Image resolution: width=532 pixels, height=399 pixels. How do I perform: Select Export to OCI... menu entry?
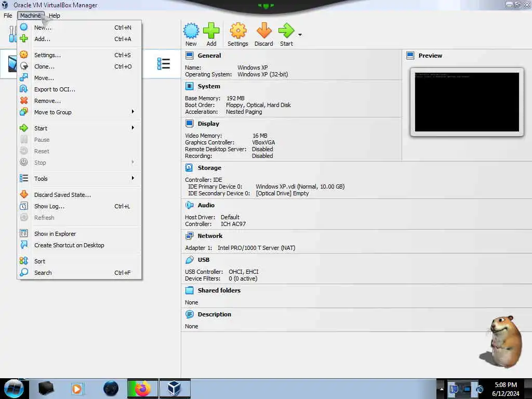(79, 89)
